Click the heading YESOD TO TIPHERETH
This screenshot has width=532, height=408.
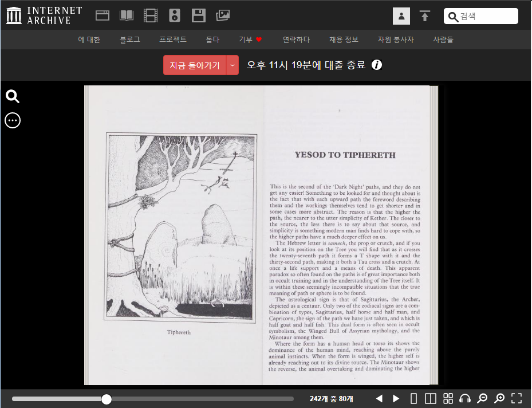click(x=345, y=155)
